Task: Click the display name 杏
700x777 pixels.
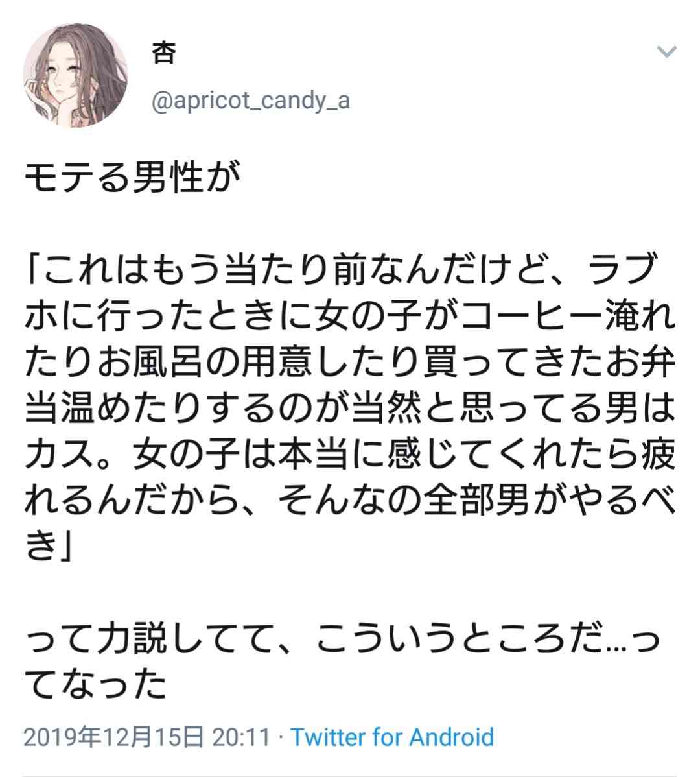Action: (163, 53)
